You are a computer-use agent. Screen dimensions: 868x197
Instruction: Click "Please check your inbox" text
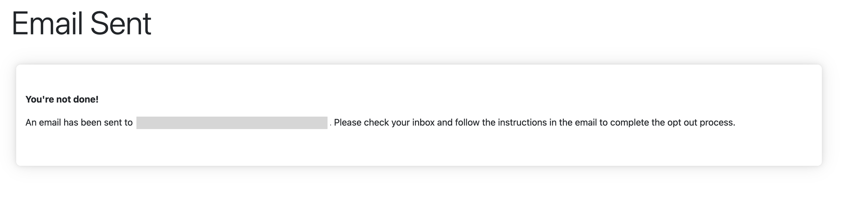point(384,123)
